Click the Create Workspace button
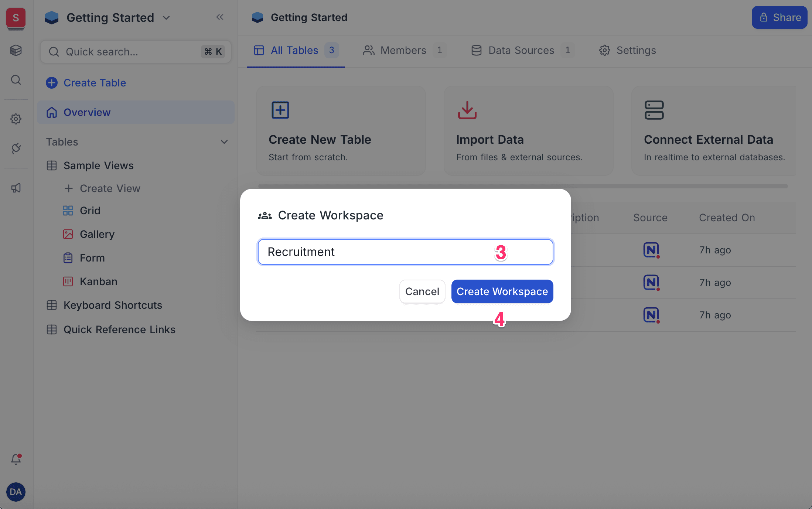This screenshot has width=812, height=509. click(502, 291)
